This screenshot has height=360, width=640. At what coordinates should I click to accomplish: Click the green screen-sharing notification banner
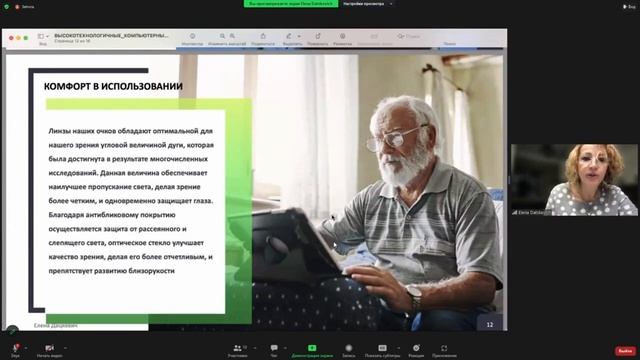(291, 4)
